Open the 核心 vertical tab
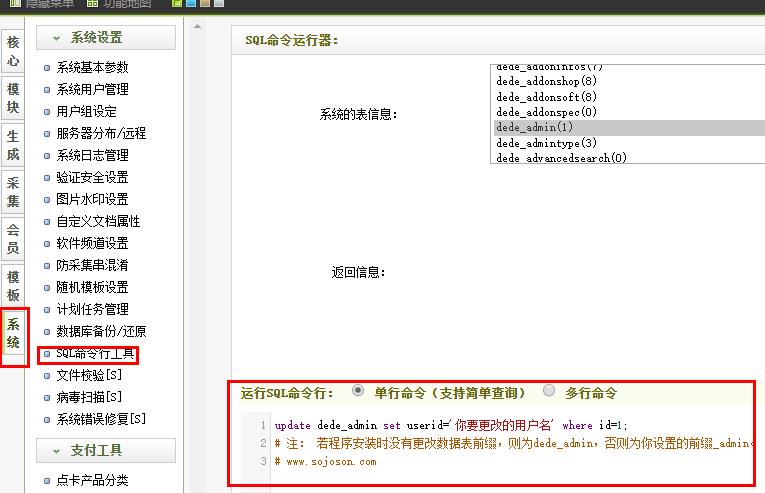 pos(13,52)
